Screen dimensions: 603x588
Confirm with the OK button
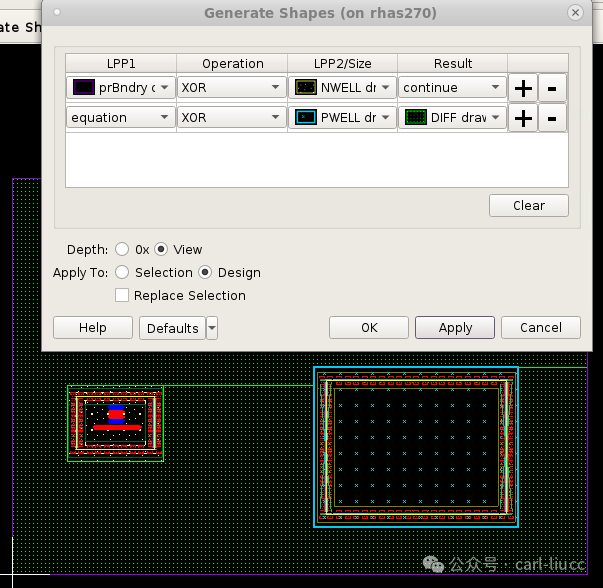pos(369,328)
